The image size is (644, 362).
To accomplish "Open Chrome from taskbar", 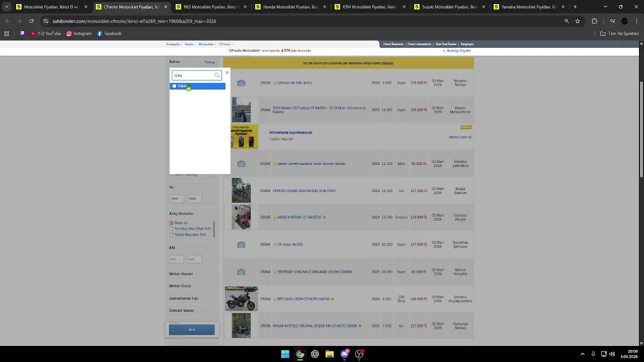I will click(300, 354).
